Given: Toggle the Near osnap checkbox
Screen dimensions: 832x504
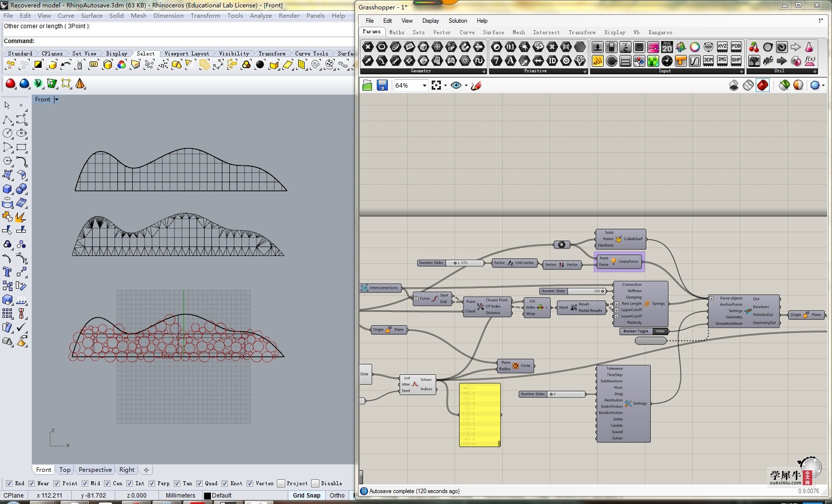Looking at the screenshot, I should click(32, 483).
